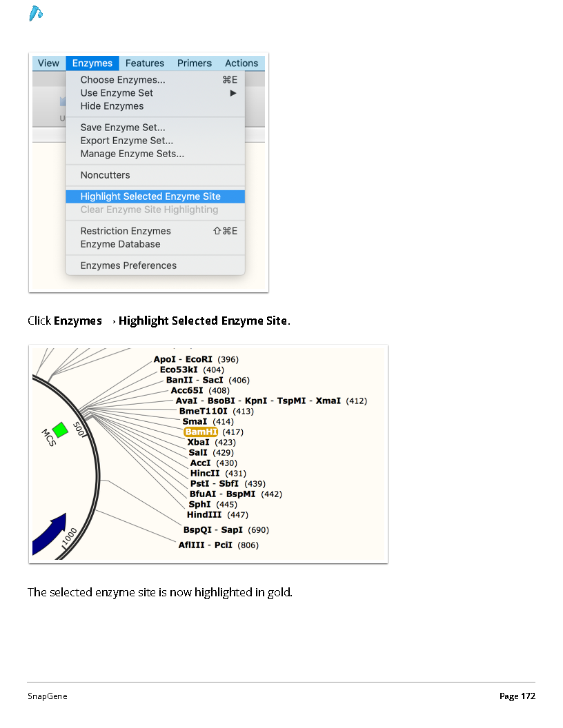Select the BmeT110I enzyme label
This screenshot has width=563, height=728.
click(204, 411)
